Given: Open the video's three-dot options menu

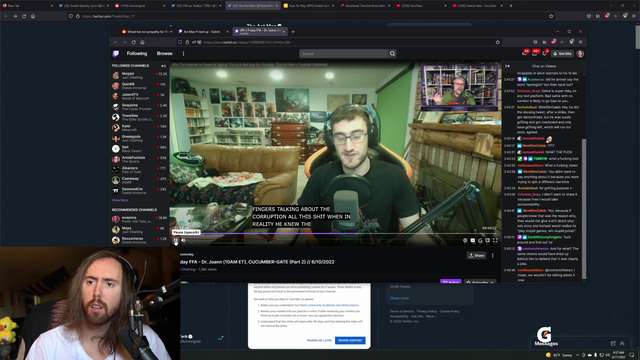Looking at the screenshot, I should [x=493, y=256].
